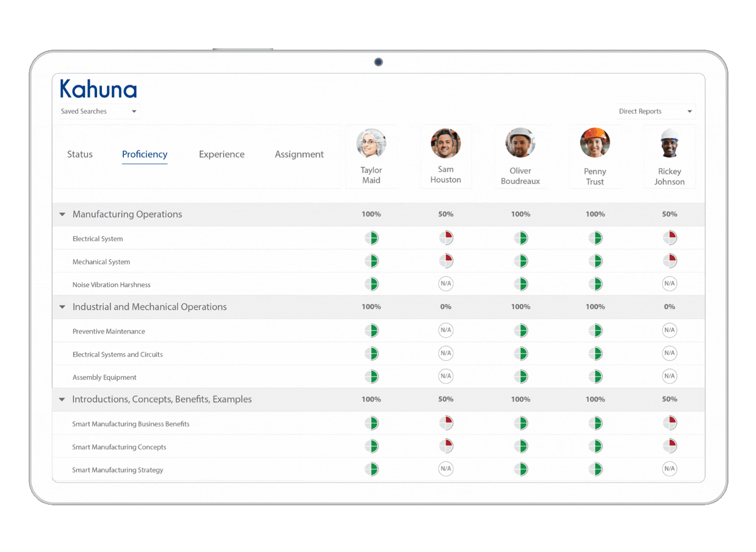This screenshot has height=552, width=756.
Task: Select the Electrical System skill row
Action: [378, 238]
